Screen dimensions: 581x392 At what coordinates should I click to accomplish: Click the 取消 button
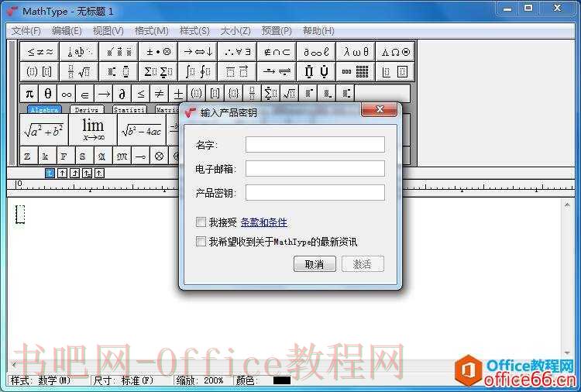pyautogui.click(x=315, y=264)
